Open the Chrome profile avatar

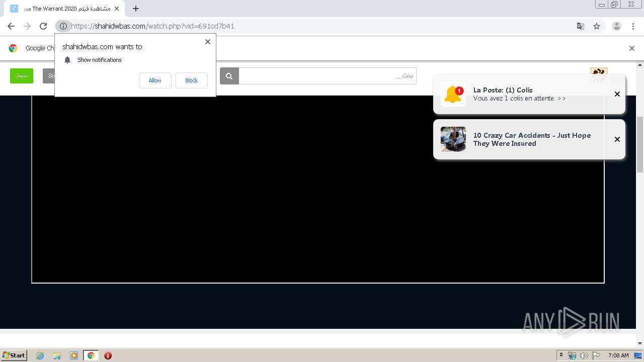click(617, 26)
